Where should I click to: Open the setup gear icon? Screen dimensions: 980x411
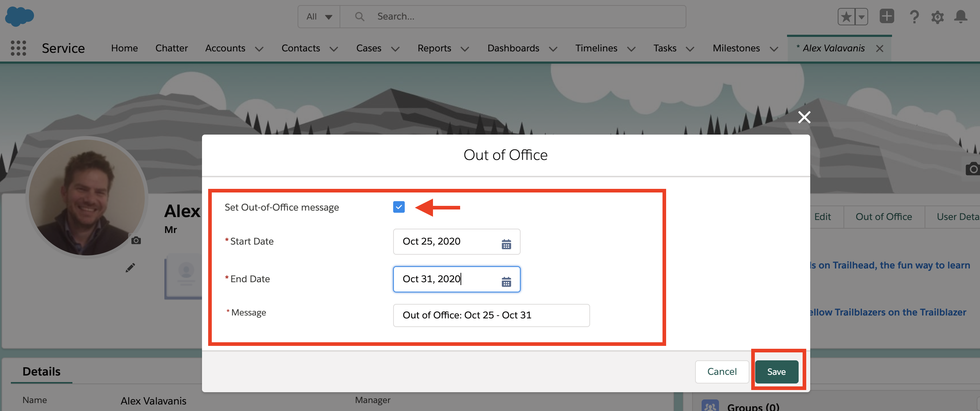[x=937, y=17]
